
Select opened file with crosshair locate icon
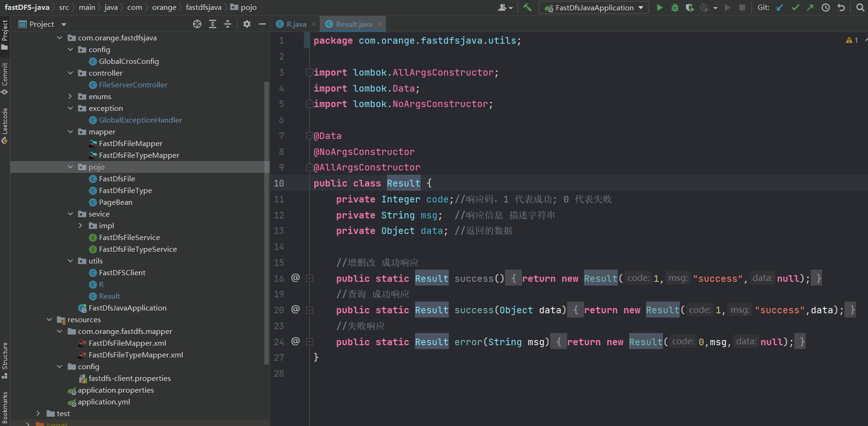pyautogui.click(x=197, y=24)
